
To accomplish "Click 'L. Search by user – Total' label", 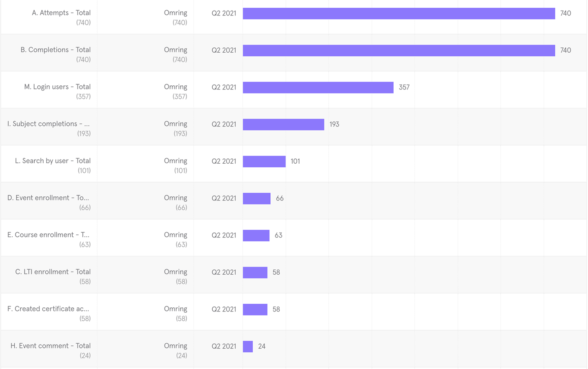I will tap(53, 161).
